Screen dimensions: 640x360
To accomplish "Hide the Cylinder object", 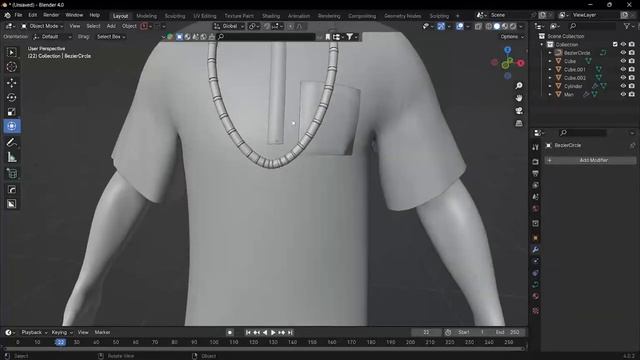I will [623, 86].
